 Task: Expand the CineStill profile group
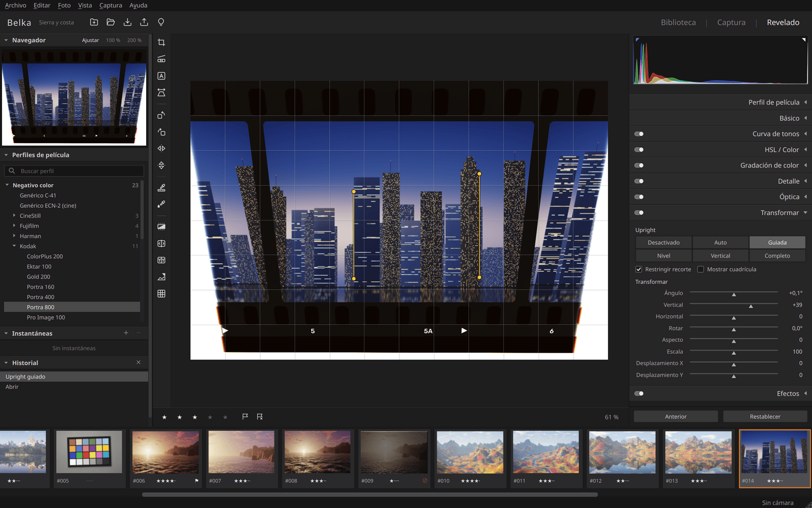click(x=14, y=215)
